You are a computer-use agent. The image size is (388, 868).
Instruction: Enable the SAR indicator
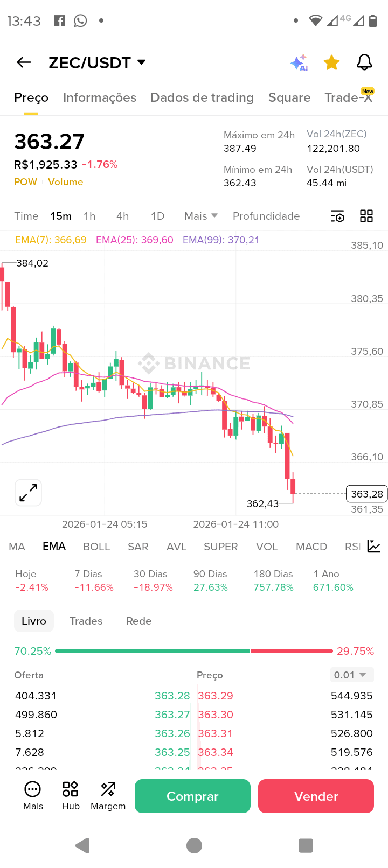(x=138, y=547)
